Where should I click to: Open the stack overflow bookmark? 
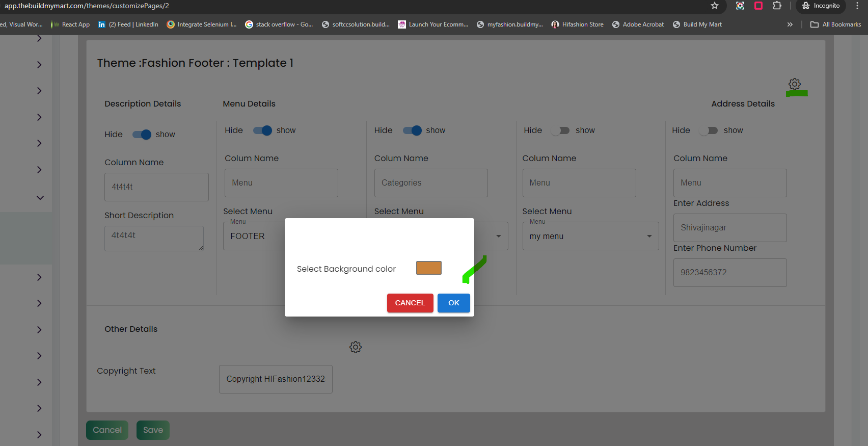[x=279, y=24]
